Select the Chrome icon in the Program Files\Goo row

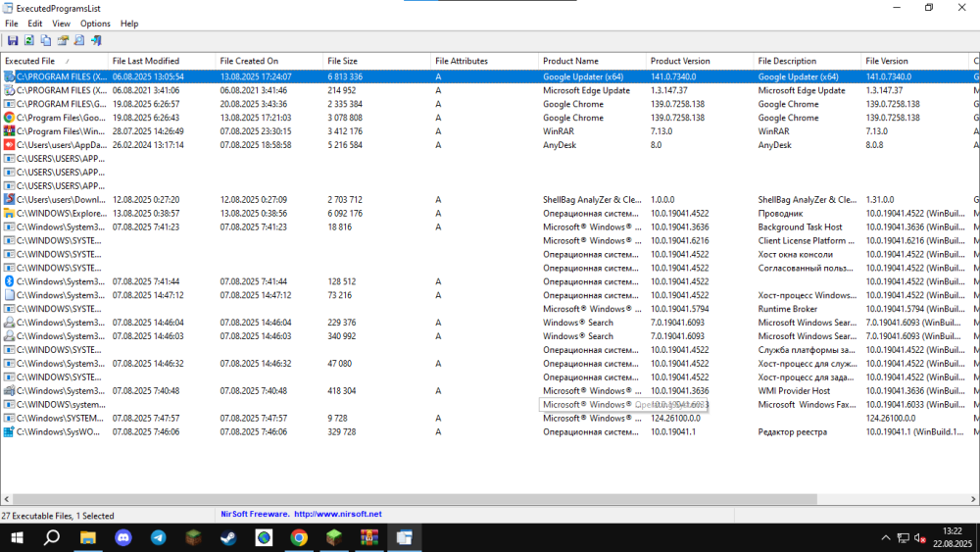pyautogui.click(x=9, y=118)
